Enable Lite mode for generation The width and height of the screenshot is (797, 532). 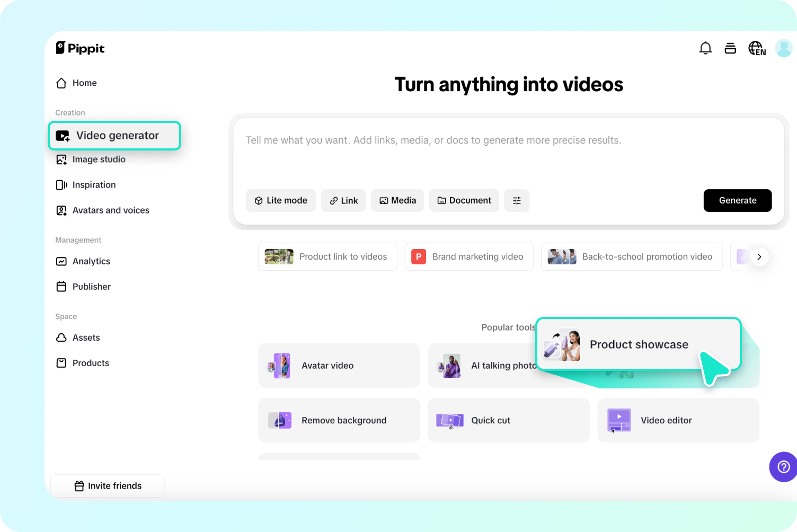tap(281, 200)
